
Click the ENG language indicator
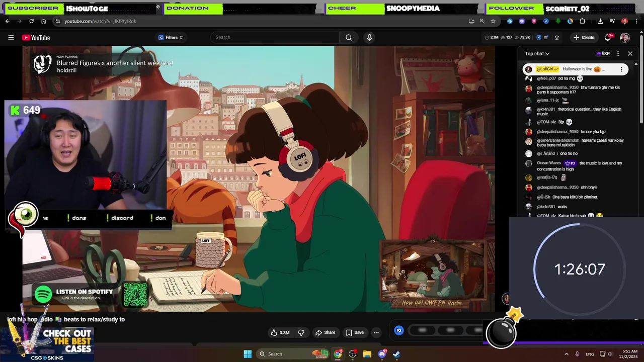(x=590, y=354)
